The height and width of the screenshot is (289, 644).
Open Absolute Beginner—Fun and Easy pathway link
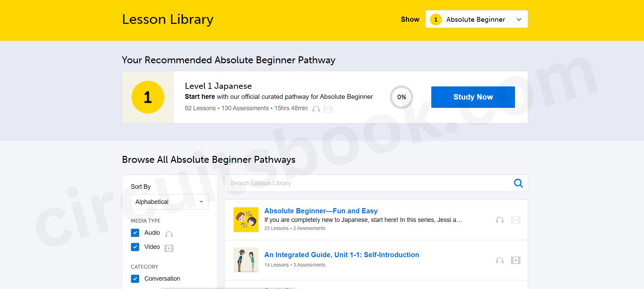coord(321,211)
